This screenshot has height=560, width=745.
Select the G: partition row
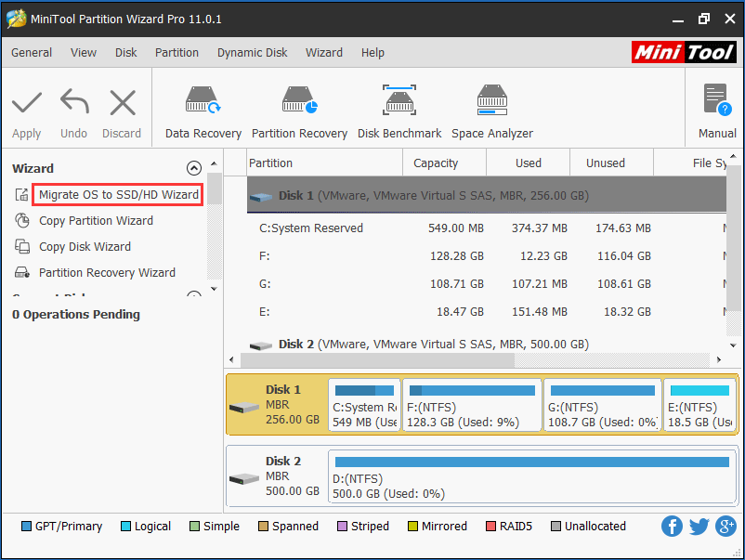[x=487, y=284]
